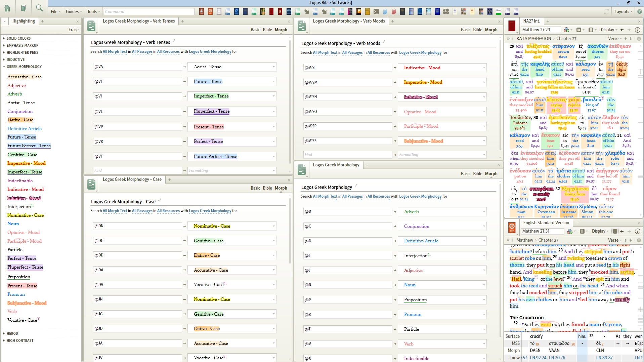The width and height of the screenshot is (644, 362).
Task: Open Verse navigation in NA27 locator bar
Action: [615, 39]
